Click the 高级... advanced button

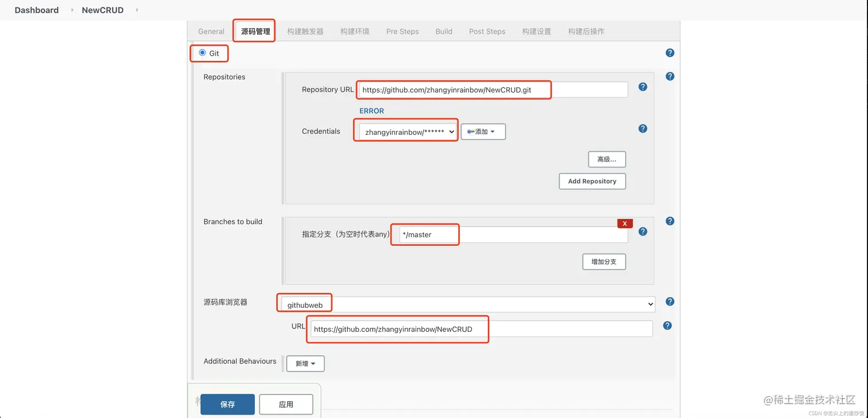(x=607, y=159)
